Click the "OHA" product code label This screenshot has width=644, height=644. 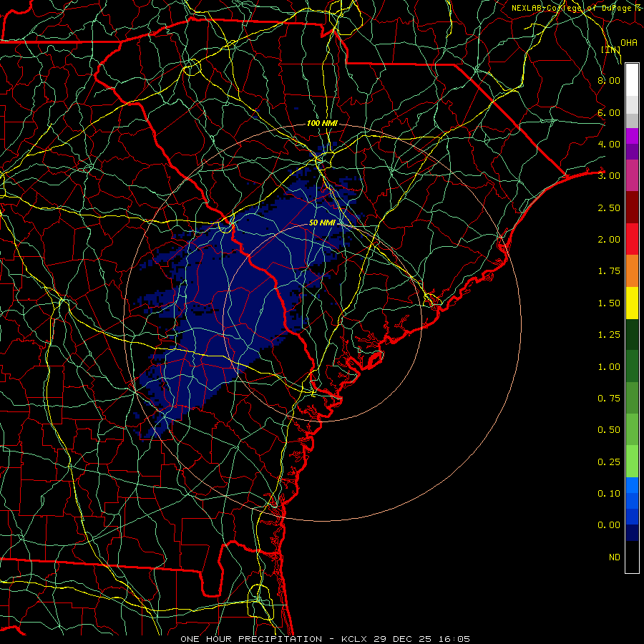click(629, 43)
